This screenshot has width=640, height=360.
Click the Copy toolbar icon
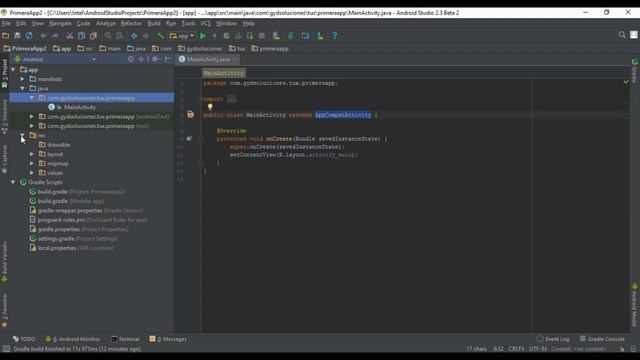click(82, 36)
